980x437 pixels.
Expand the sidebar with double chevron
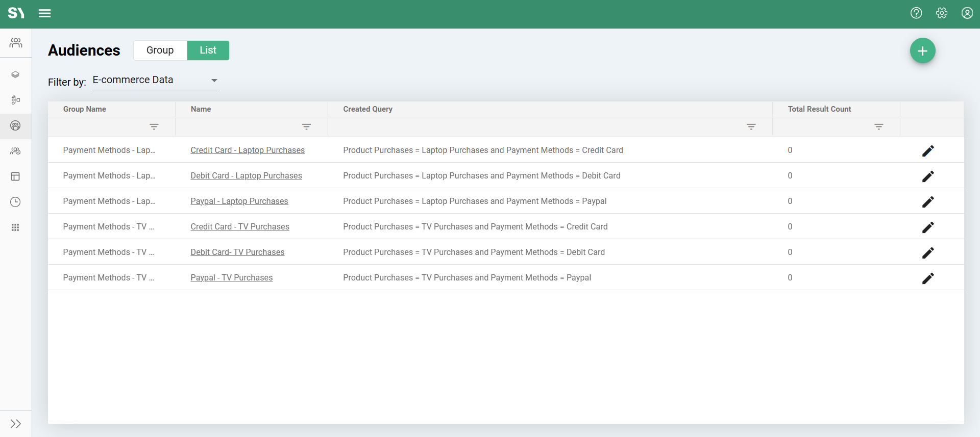(15, 424)
